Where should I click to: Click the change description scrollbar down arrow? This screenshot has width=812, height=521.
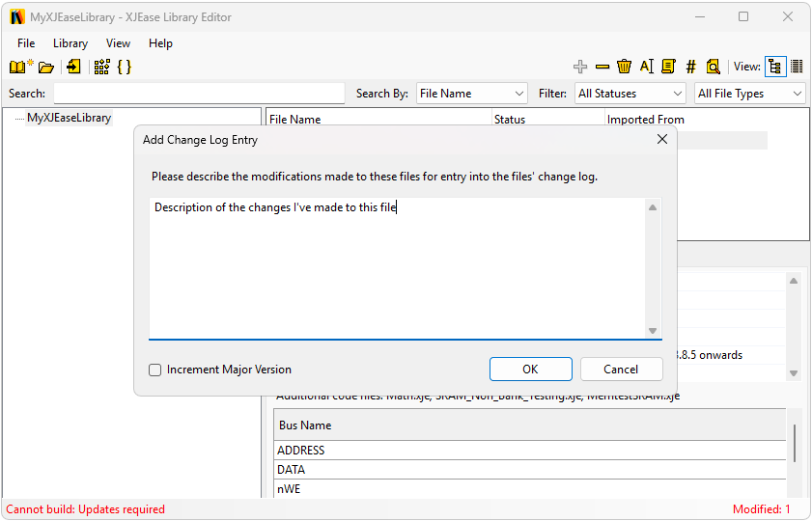click(653, 331)
